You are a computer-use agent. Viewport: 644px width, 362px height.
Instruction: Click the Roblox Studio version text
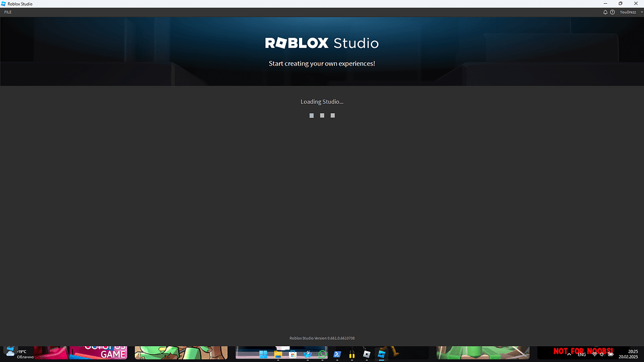322,338
